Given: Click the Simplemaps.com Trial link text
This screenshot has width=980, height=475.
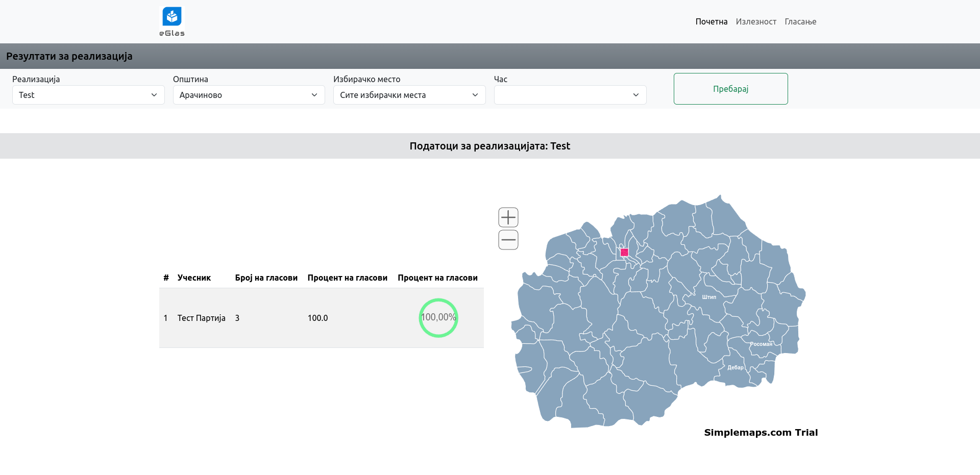Looking at the screenshot, I should (761, 433).
